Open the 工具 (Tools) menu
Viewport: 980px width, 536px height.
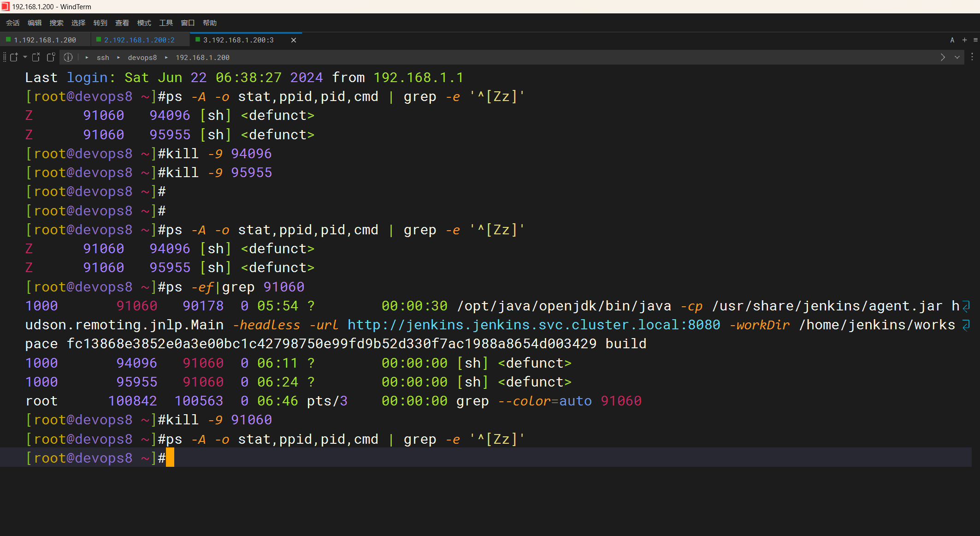coord(166,23)
